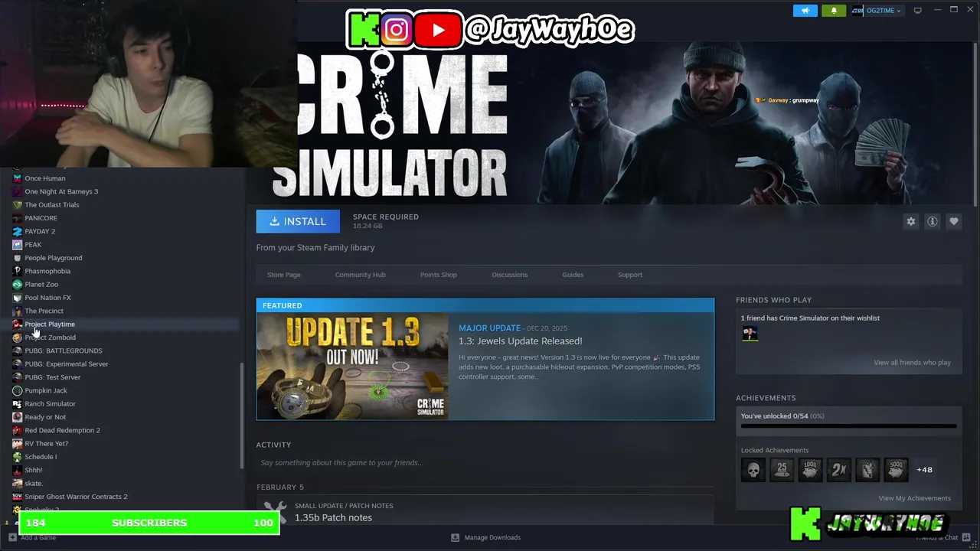Viewport: 980px width, 551px height.
Task: Open the '5000' locked achievement icon
Action: [896, 470]
